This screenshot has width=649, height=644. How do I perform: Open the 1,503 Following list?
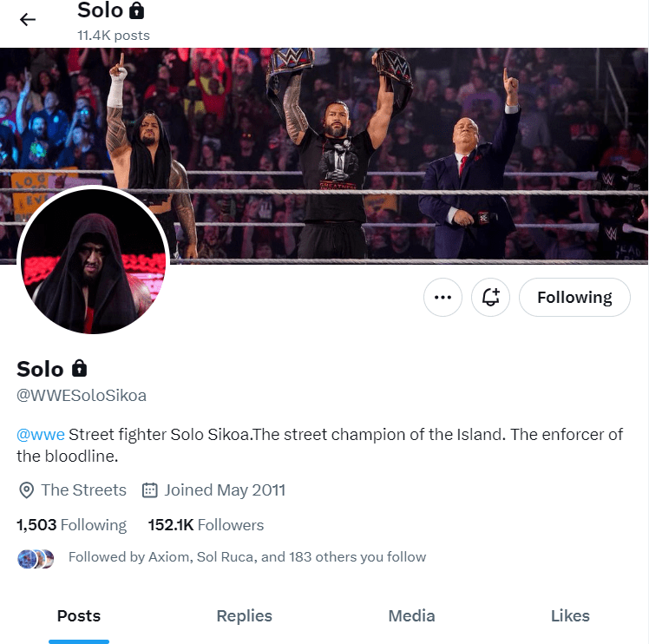point(71,525)
